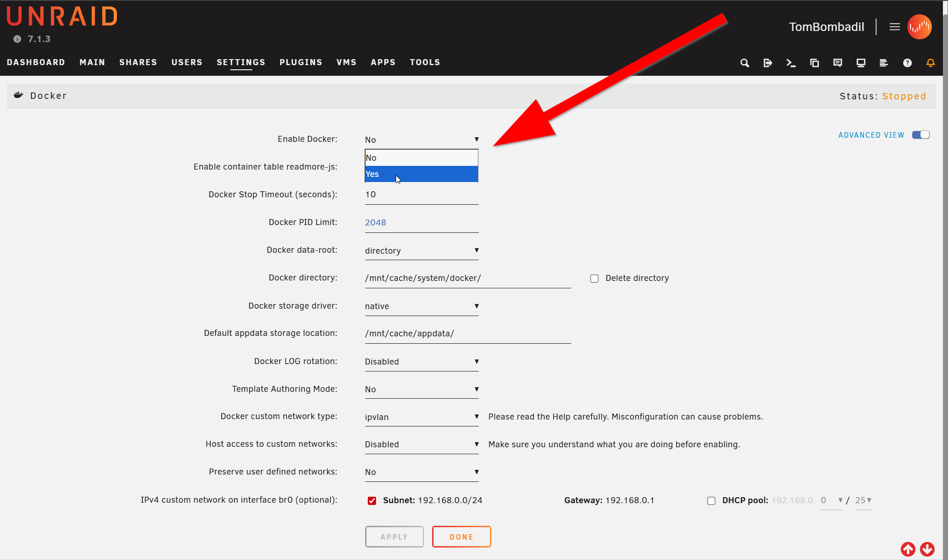Image resolution: width=948 pixels, height=560 pixels.
Task: Click the Docker Stop Timeout field
Action: coord(421,195)
